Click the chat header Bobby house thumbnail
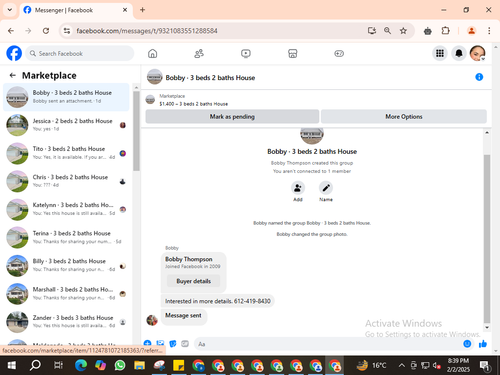Viewport: 500px width, 375px height. (x=154, y=77)
